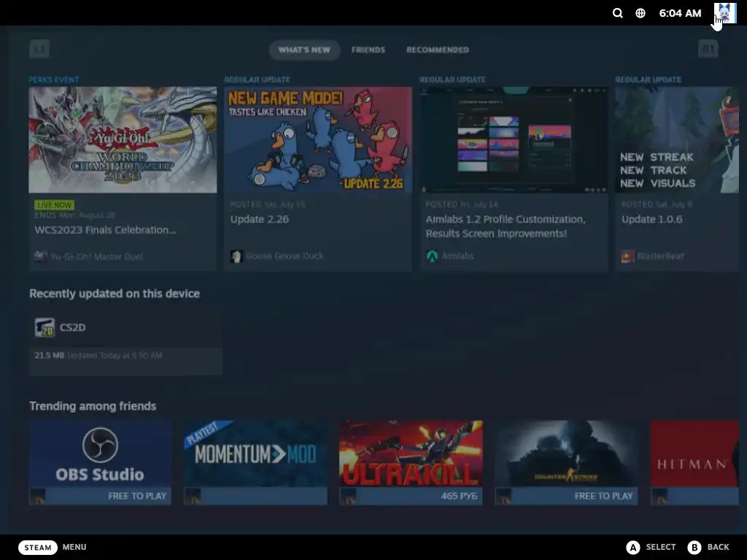Open Yu-Gi-Oh World Championship 2023 banner

[x=123, y=139]
